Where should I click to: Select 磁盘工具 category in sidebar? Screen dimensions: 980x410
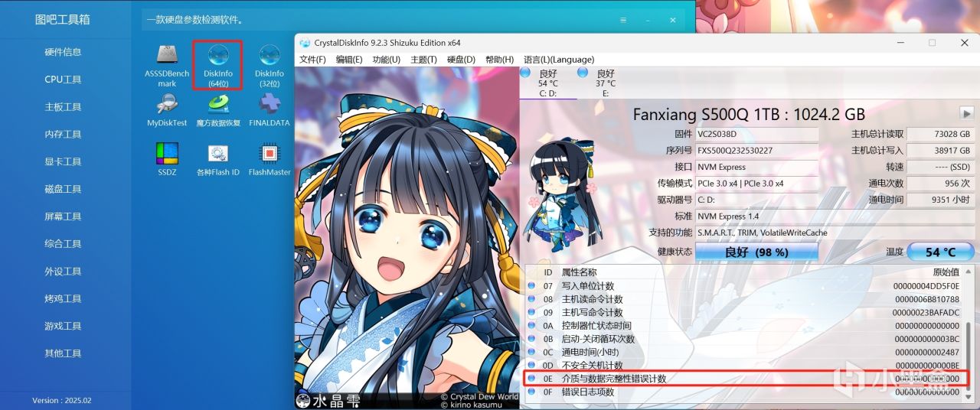coord(63,189)
